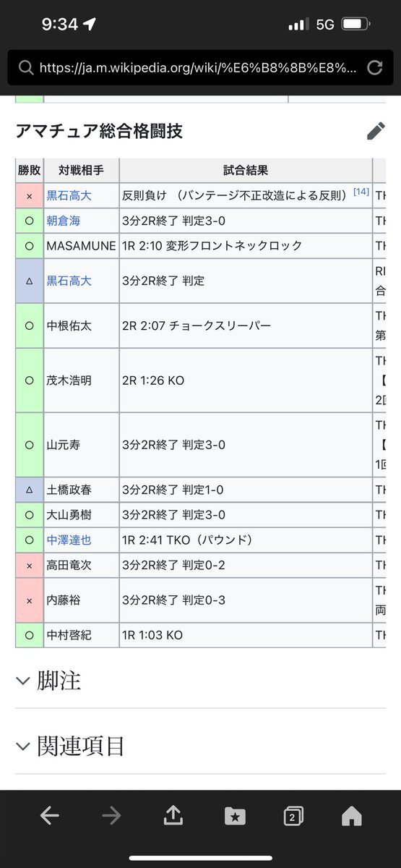
Task: Tap the 勝敗 column header
Action: coord(29,171)
